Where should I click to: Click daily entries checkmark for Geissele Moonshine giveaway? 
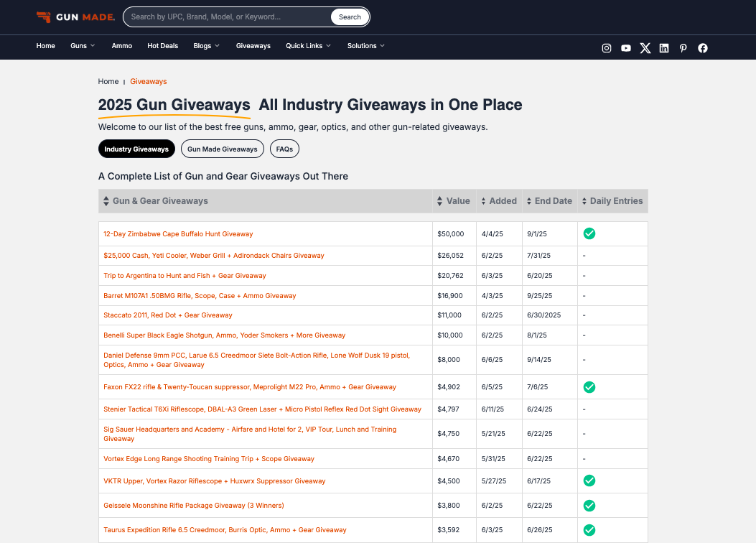(x=589, y=506)
